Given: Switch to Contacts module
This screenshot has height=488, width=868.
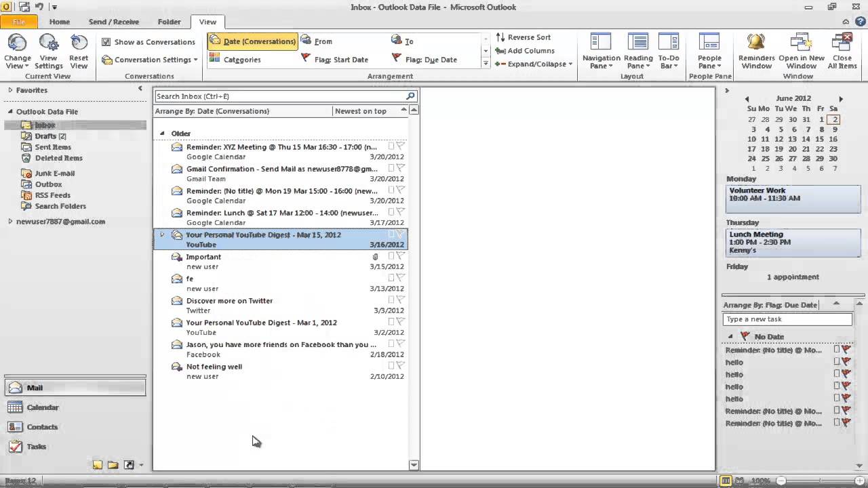Looking at the screenshot, I should 75,427.
